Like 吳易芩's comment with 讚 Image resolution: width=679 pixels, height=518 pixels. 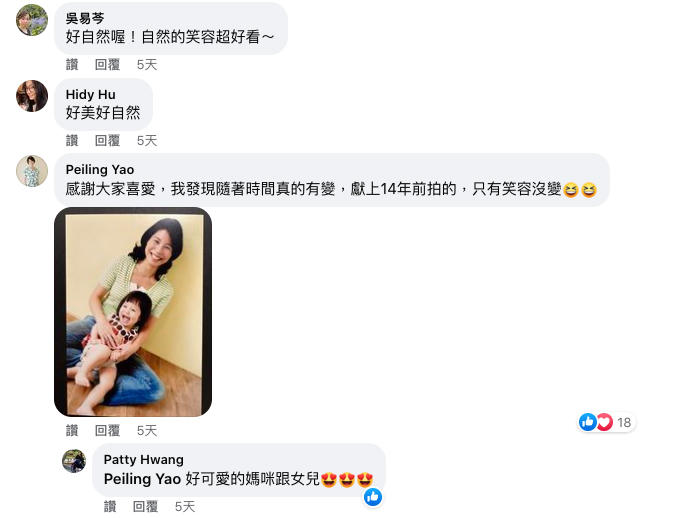tap(72, 65)
